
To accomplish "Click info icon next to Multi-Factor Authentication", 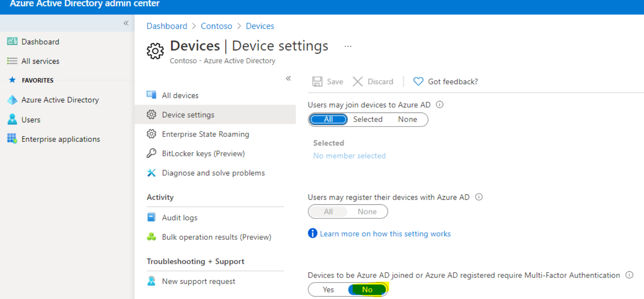I will coord(629,275).
